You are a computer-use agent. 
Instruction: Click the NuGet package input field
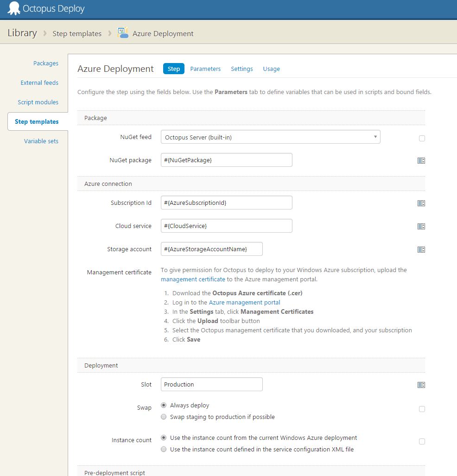click(227, 160)
